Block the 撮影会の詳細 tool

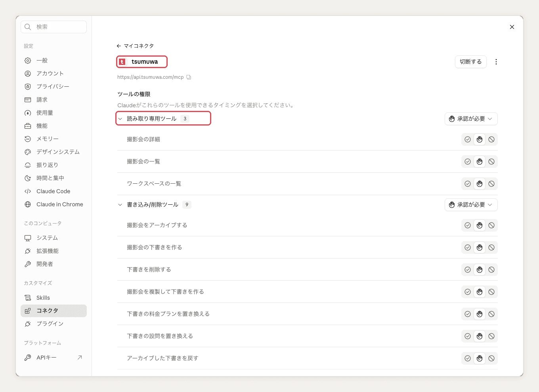tap(491, 139)
